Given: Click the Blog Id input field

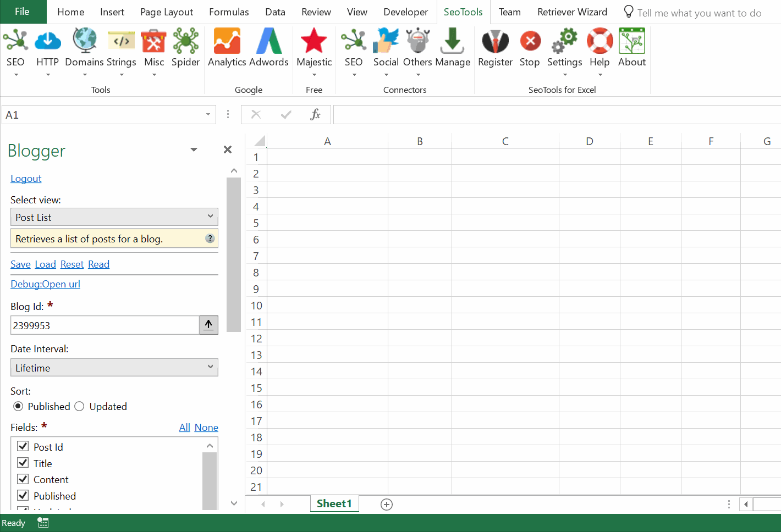Looking at the screenshot, I should 105,325.
